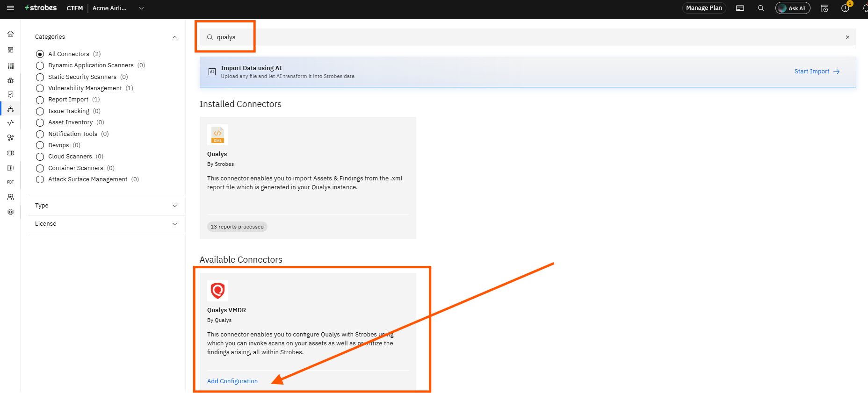This screenshot has height=393, width=868.
Task: Open the dashboards layout icon in the sidebar
Action: tap(10, 50)
